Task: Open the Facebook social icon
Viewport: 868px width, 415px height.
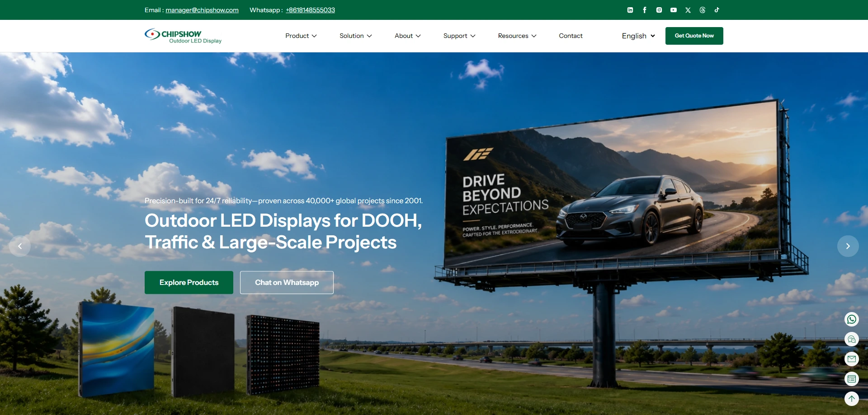Action: click(645, 10)
